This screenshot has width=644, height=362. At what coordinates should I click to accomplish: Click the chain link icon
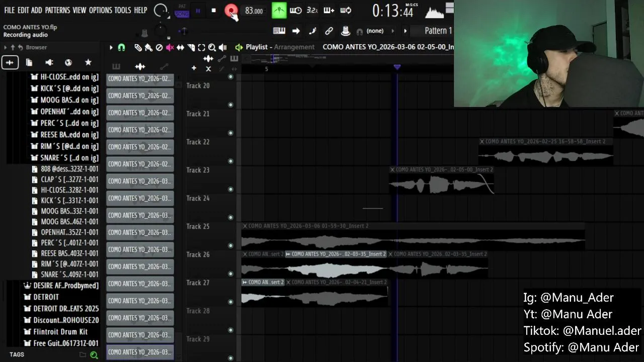pos(329,31)
